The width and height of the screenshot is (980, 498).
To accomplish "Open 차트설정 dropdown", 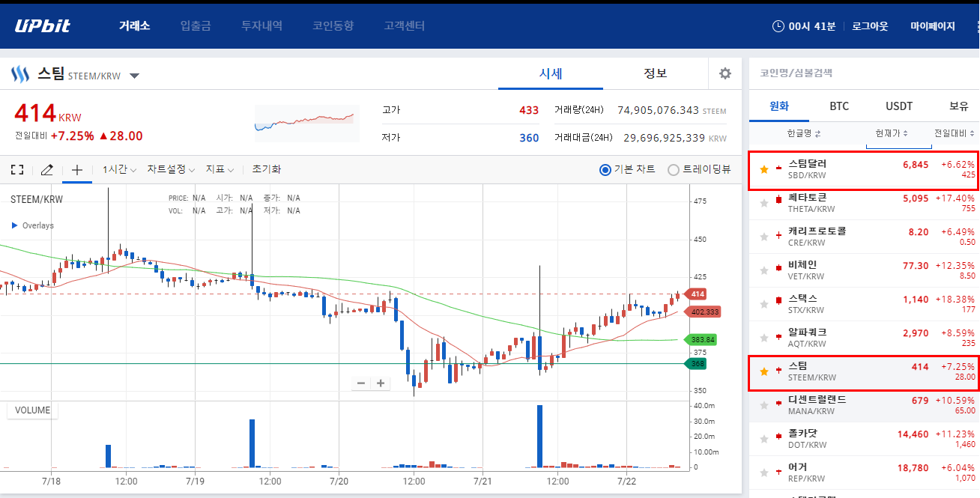I will [x=171, y=170].
